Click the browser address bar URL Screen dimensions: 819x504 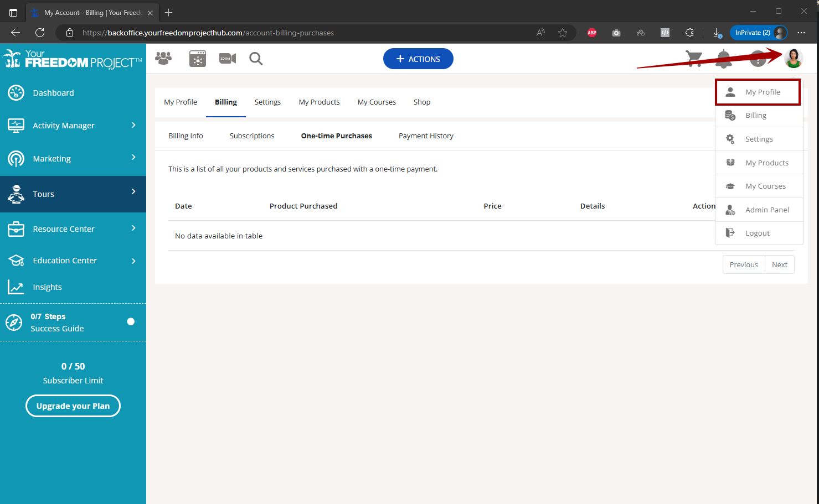pos(208,33)
